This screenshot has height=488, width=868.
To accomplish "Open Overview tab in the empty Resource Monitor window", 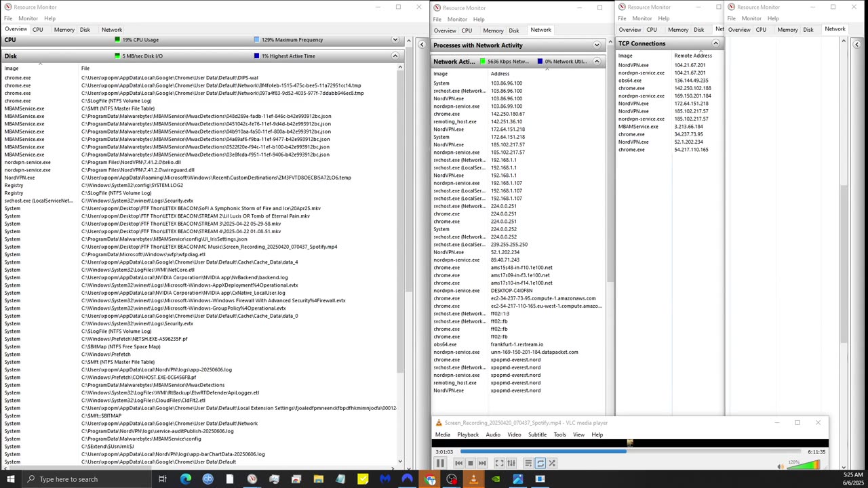I will [x=739, y=30].
